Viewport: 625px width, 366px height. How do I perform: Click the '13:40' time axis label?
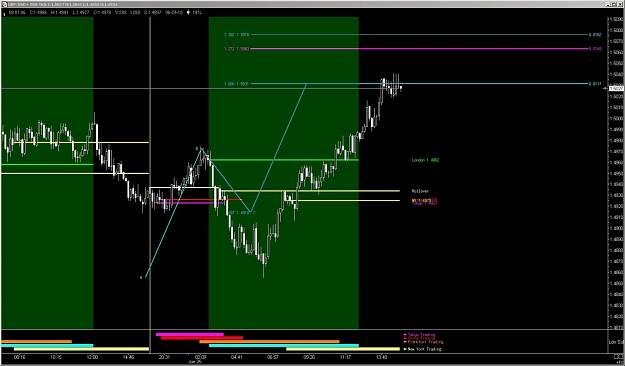point(381,357)
